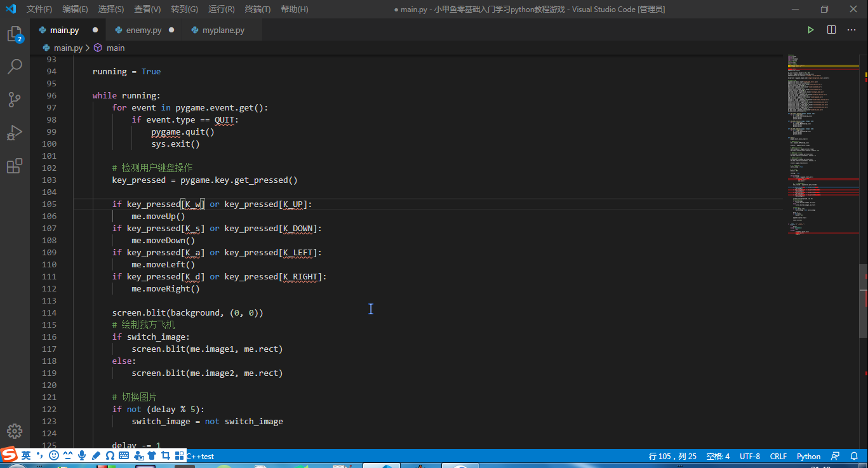Open the editor More Actions menu
Screen dimensions: 868x468
point(851,30)
